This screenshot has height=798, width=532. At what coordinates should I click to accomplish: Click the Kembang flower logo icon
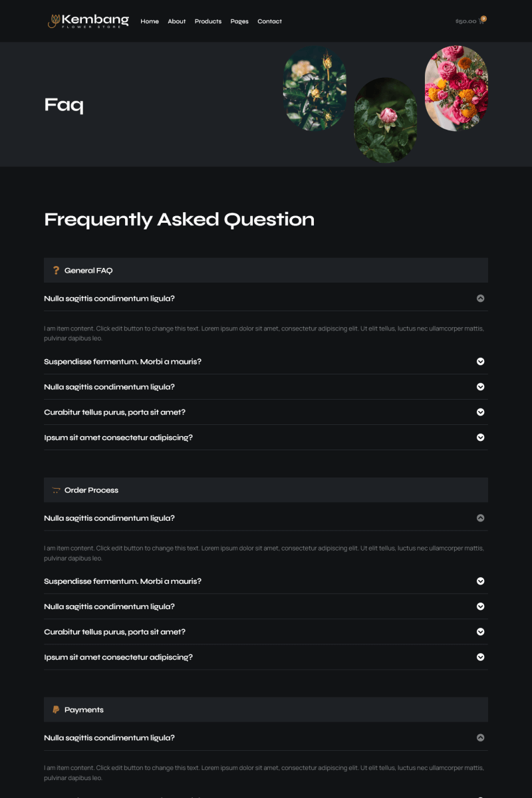[53, 21]
